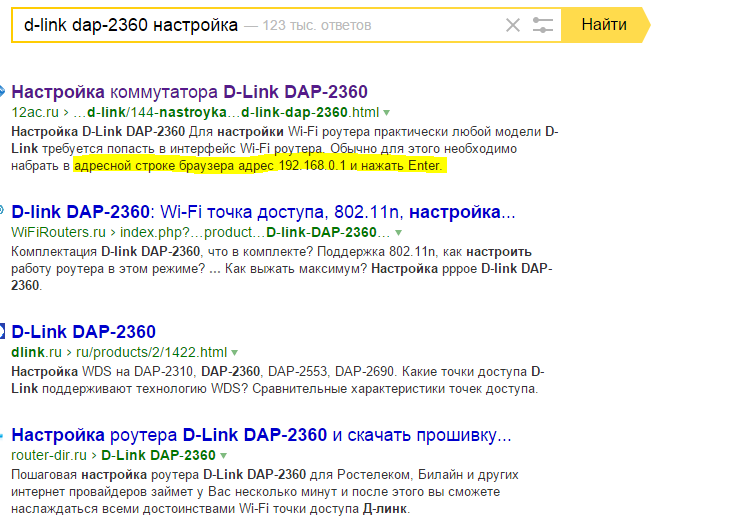Clear the search query with the X icon
Image resolution: width=745 pixels, height=530 pixels.
[x=513, y=25]
